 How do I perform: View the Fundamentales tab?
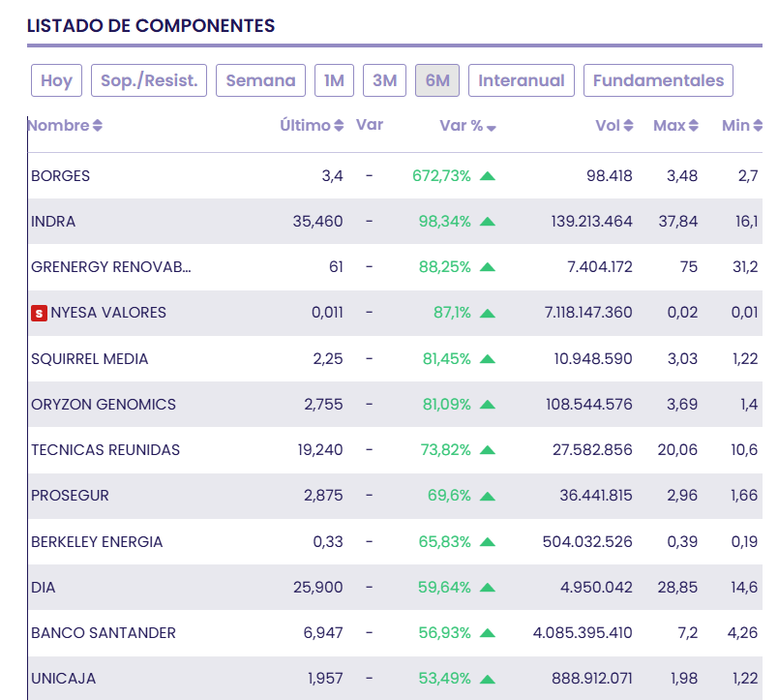pyautogui.click(x=658, y=80)
